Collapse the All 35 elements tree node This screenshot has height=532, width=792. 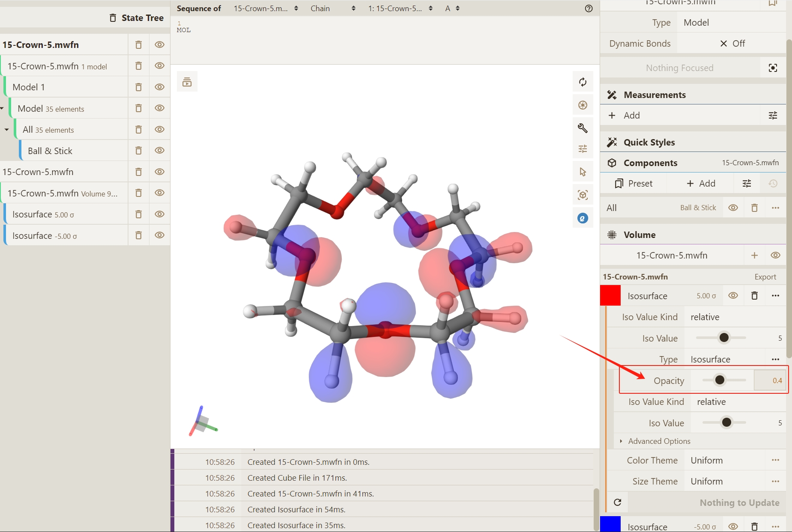point(7,130)
